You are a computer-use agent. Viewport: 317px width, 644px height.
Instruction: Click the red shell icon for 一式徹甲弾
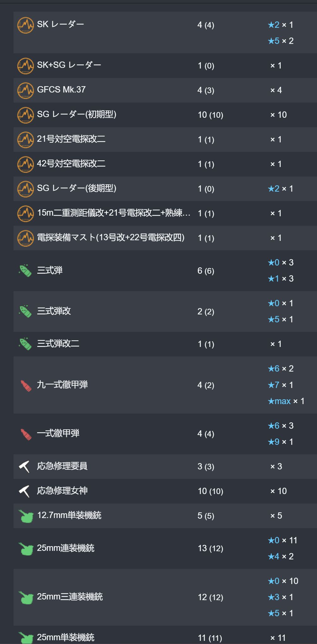coord(26,434)
